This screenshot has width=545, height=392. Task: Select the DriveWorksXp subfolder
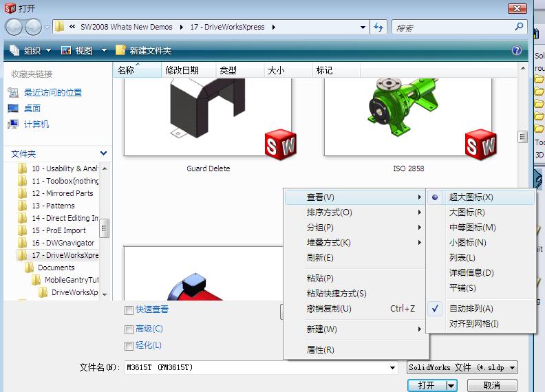(x=68, y=292)
